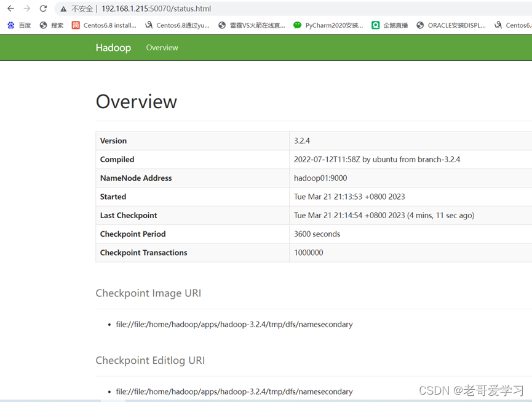Click the NameNode Address label

[x=136, y=178]
